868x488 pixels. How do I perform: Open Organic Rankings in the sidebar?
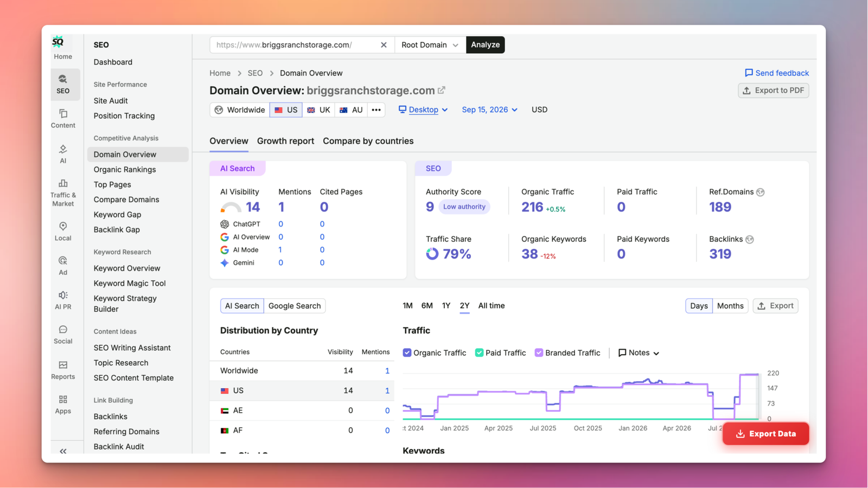pos(124,169)
